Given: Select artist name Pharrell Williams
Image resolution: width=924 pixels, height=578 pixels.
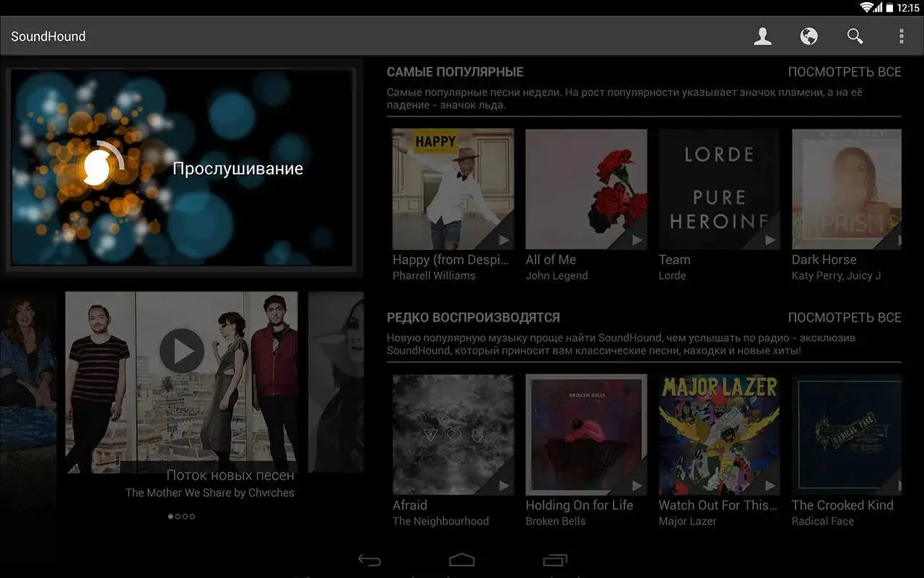Looking at the screenshot, I should click(x=434, y=276).
